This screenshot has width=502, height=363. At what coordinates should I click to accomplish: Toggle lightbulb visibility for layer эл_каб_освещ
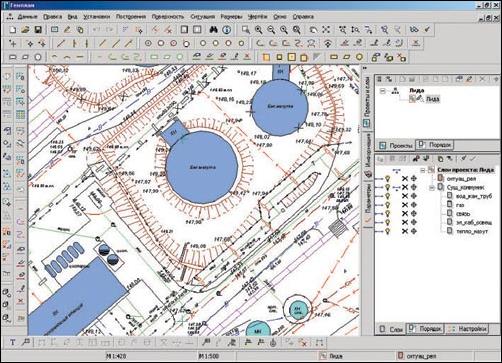pyautogui.click(x=388, y=222)
